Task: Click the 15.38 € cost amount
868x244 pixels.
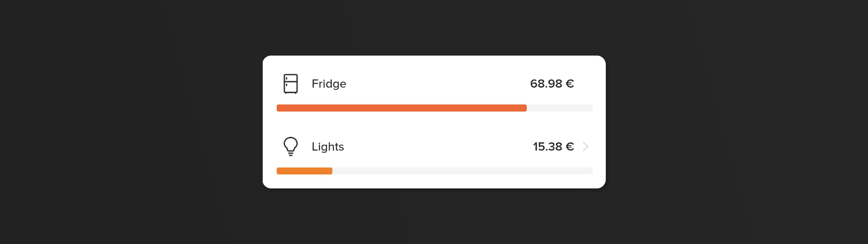Action: pyautogui.click(x=553, y=146)
